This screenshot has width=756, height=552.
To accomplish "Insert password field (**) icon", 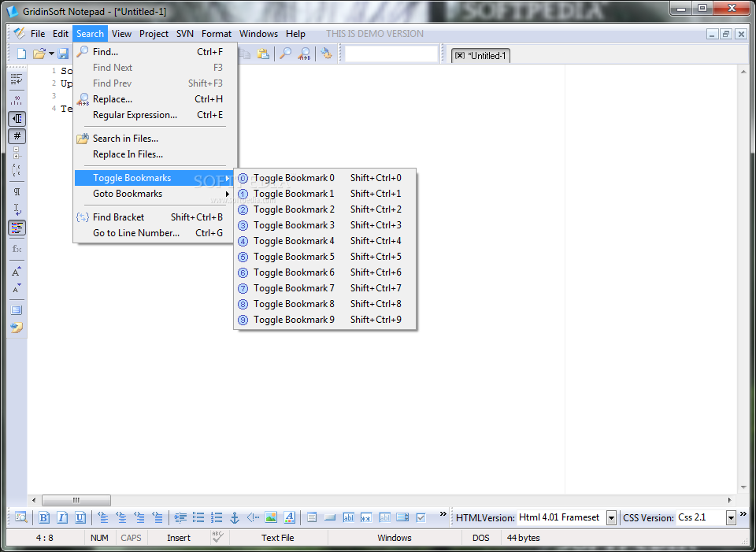I will click(x=366, y=518).
